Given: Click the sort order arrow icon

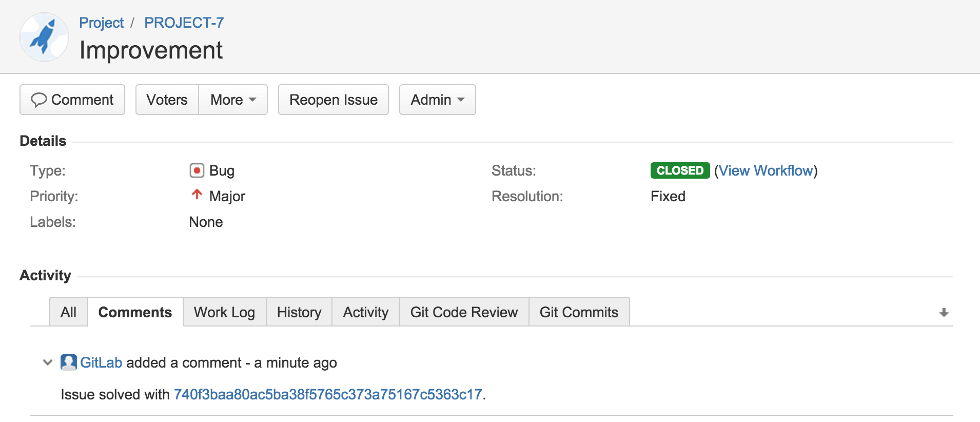Looking at the screenshot, I should 944,313.
